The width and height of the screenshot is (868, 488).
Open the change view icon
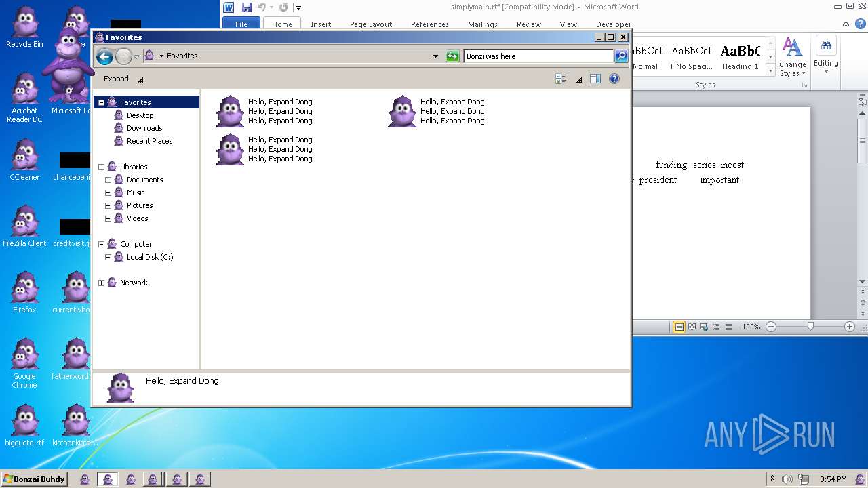pos(561,79)
